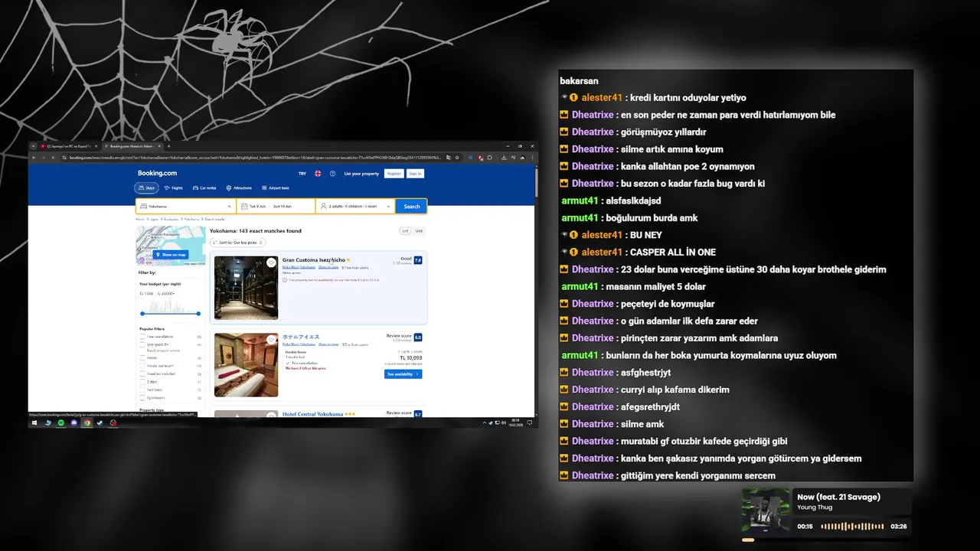Move the minimum budget slider handle
980x551 pixels.
142,314
